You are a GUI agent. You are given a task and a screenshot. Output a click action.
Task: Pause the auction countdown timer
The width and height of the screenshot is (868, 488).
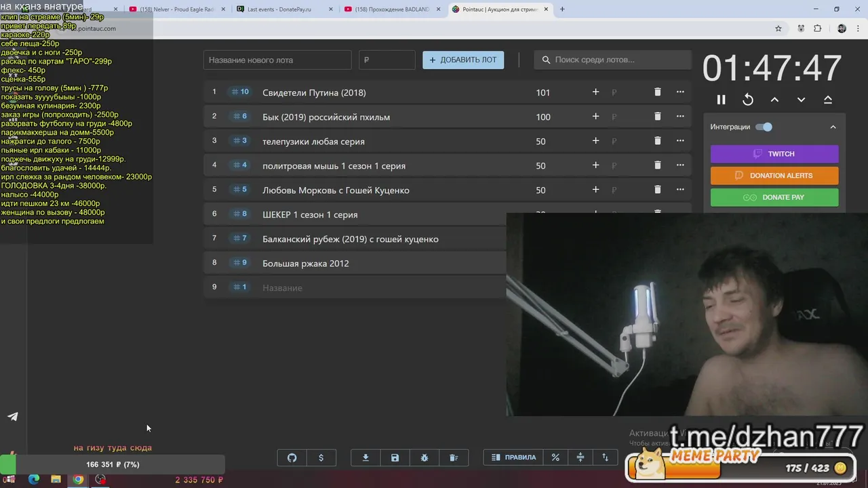721,100
